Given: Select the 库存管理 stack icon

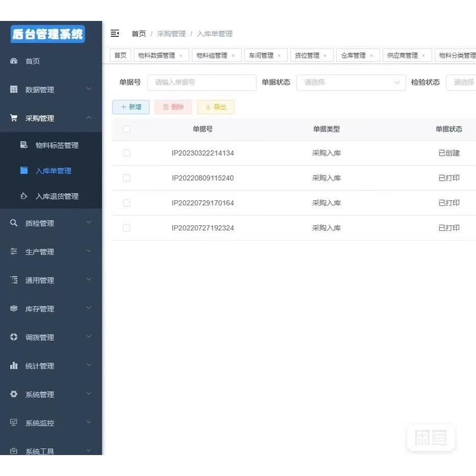Looking at the screenshot, I should [x=14, y=308].
